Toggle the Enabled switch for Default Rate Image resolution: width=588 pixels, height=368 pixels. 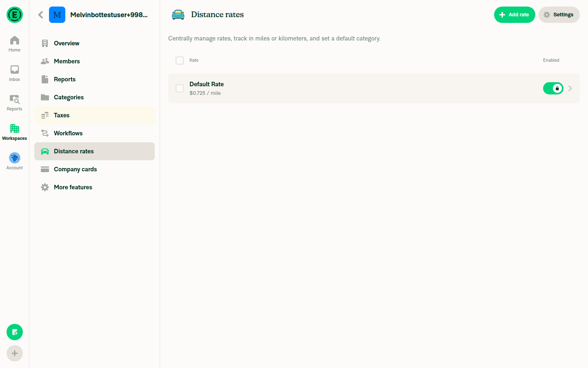click(x=553, y=88)
